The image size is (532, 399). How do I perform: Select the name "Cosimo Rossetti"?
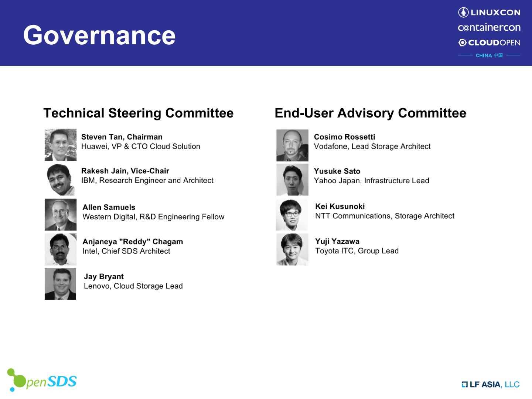pos(345,137)
